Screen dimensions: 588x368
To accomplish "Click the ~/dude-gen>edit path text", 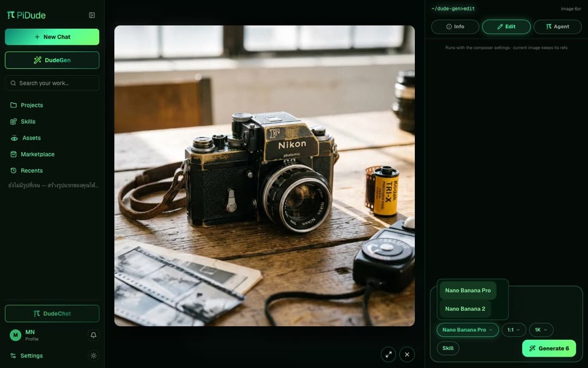I will point(453,9).
